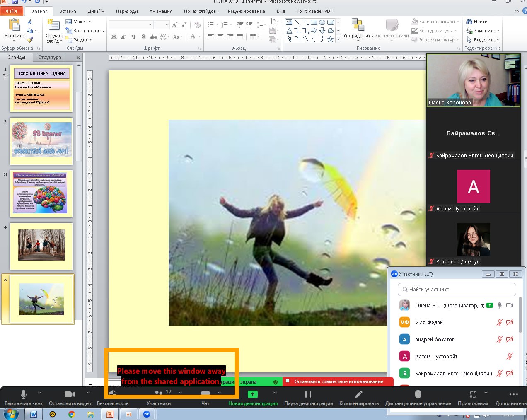Click the red stop sharing button

(338, 381)
